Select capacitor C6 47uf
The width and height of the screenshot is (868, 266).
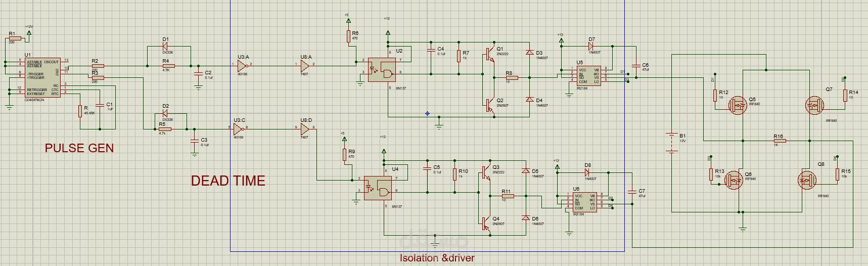point(635,66)
